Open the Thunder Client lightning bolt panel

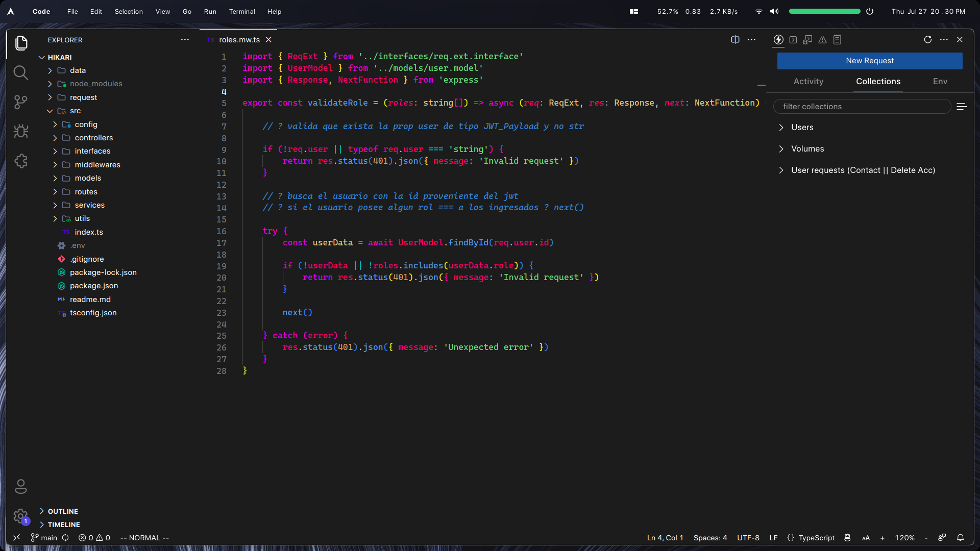pos(778,40)
